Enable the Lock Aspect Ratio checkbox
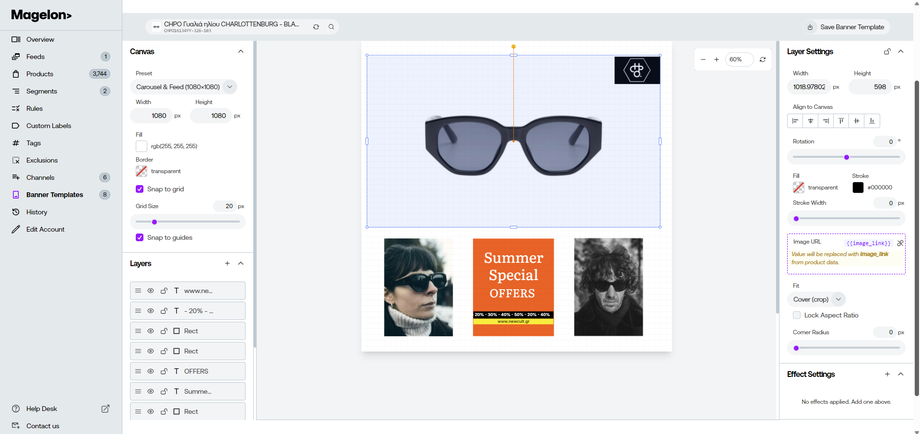Viewport: 920px width, 434px height. [797, 315]
